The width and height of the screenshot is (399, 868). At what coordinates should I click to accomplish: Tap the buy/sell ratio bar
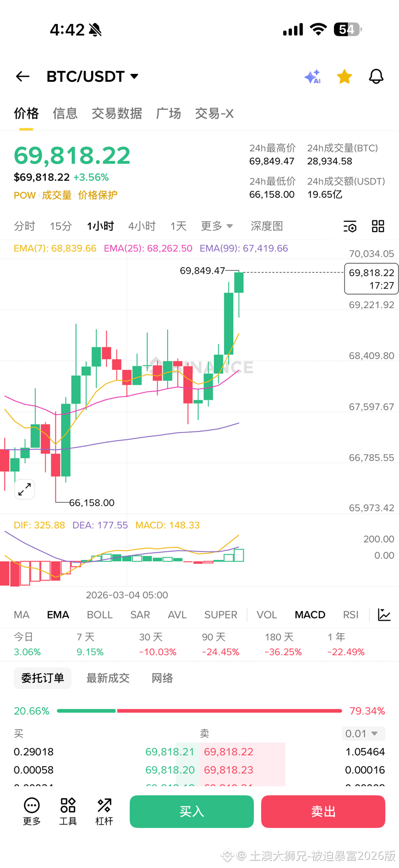[199, 711]
